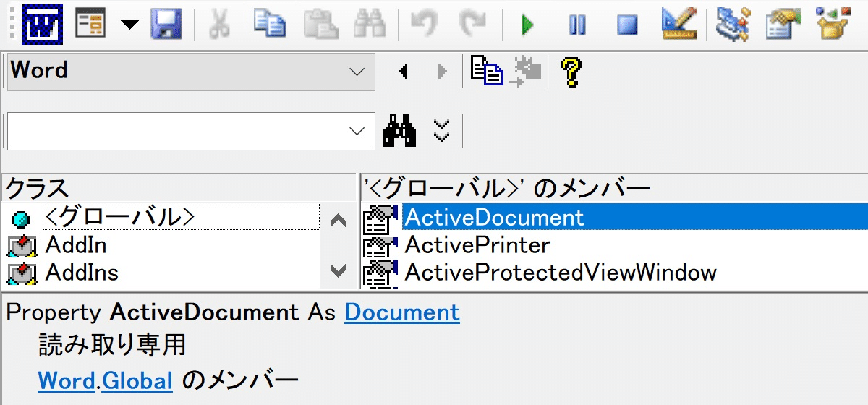Select the ActiveProtectedViewWindow member

(561, 273)
